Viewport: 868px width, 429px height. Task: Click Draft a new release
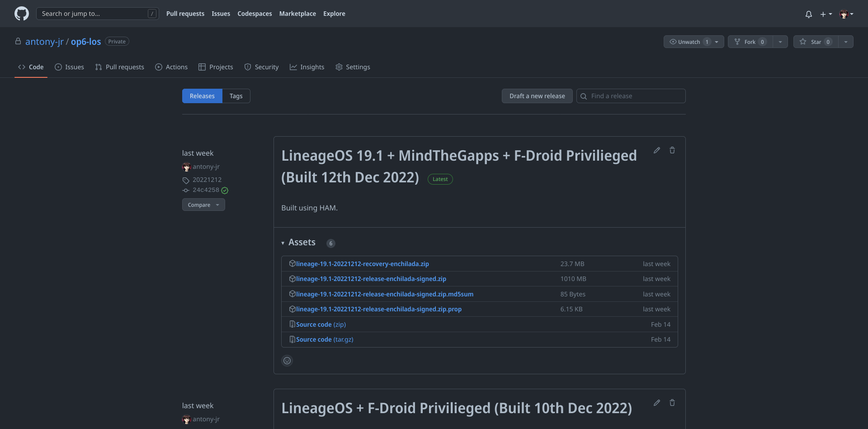pos(537,96)
